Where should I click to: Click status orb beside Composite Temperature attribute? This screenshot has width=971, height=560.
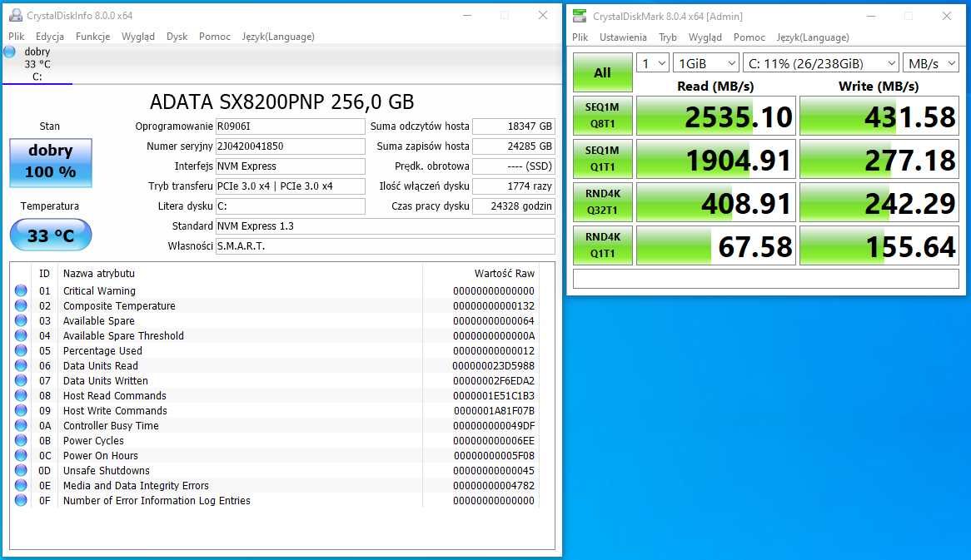click(21, 305)
